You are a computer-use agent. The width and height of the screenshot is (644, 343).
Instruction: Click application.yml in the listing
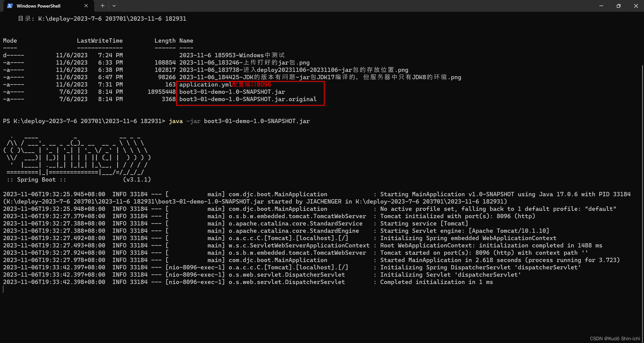[x=206, y=84]
